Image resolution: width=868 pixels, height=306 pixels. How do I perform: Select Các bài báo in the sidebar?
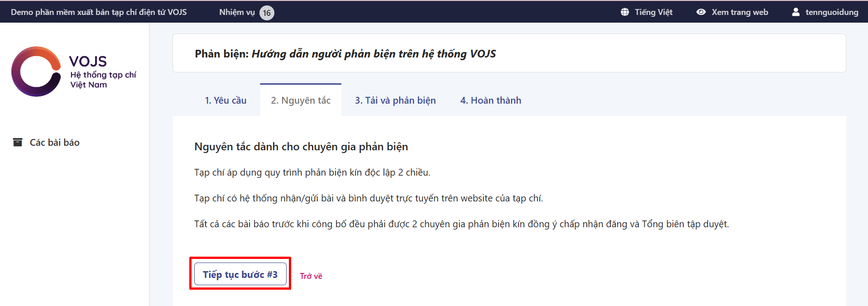click(x=54, y=143)
